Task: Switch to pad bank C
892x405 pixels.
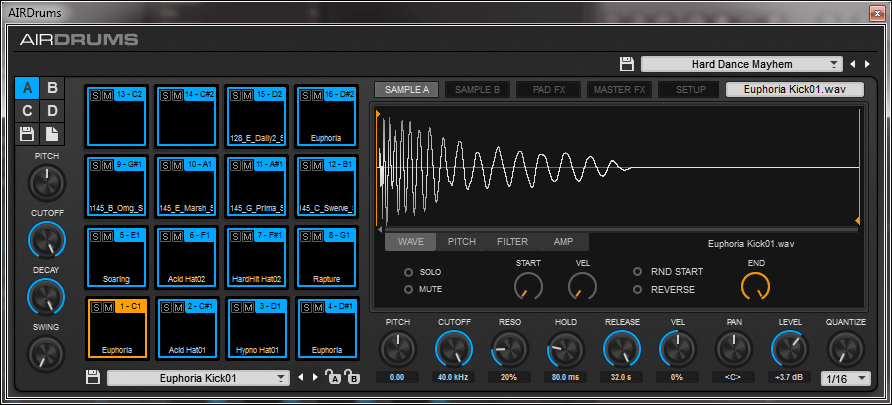Action: coord(27,111)
